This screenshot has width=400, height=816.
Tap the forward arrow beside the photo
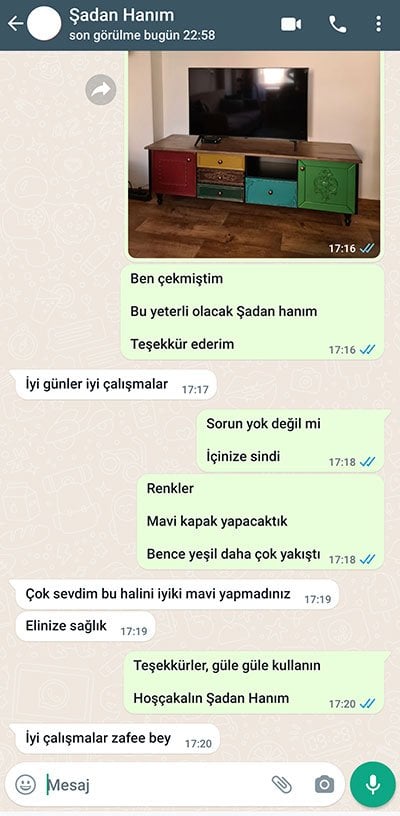click(101, 90)
